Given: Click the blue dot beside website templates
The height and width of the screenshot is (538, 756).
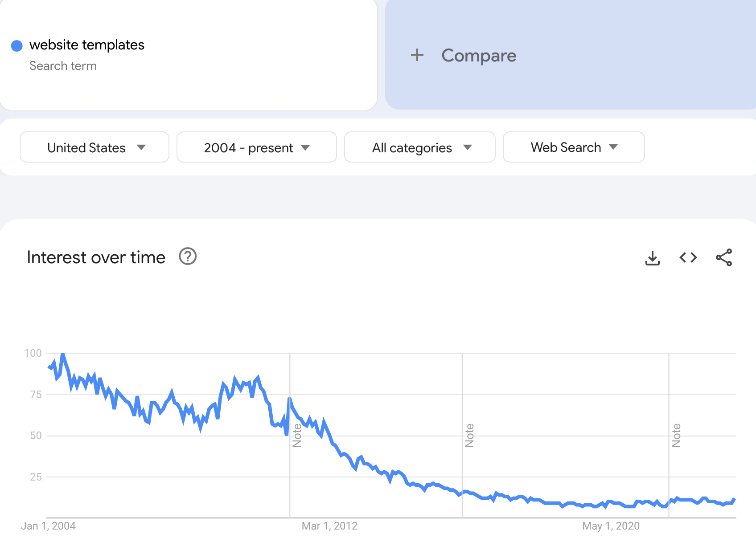Looking at the screenshot, I should click(16, 45).
